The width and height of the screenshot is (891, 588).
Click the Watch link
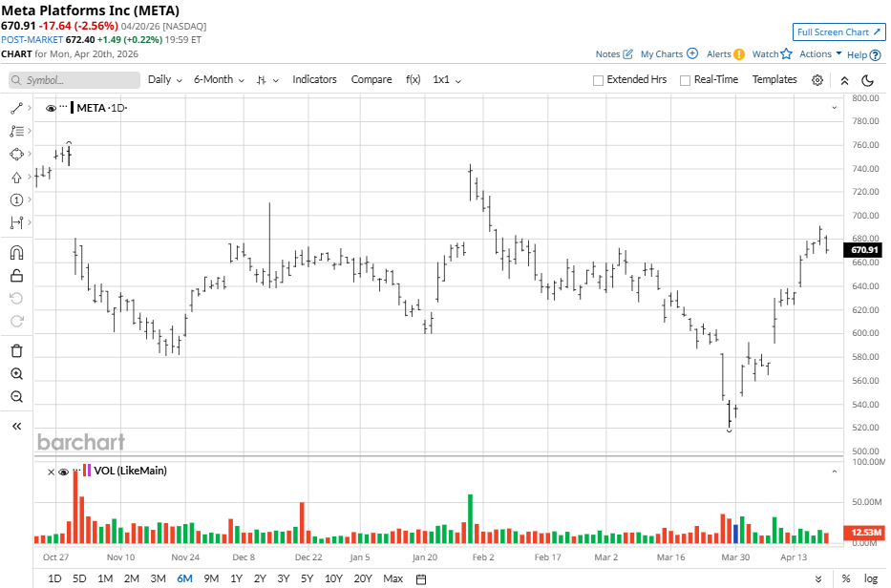point(765,54)
